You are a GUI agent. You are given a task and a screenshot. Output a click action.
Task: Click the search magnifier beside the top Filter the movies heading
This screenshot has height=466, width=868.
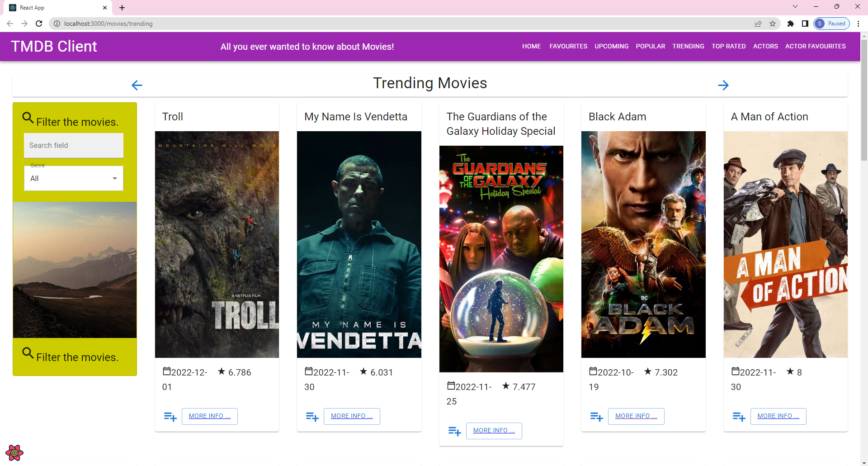pyautogui.click(x=28, y=118)
